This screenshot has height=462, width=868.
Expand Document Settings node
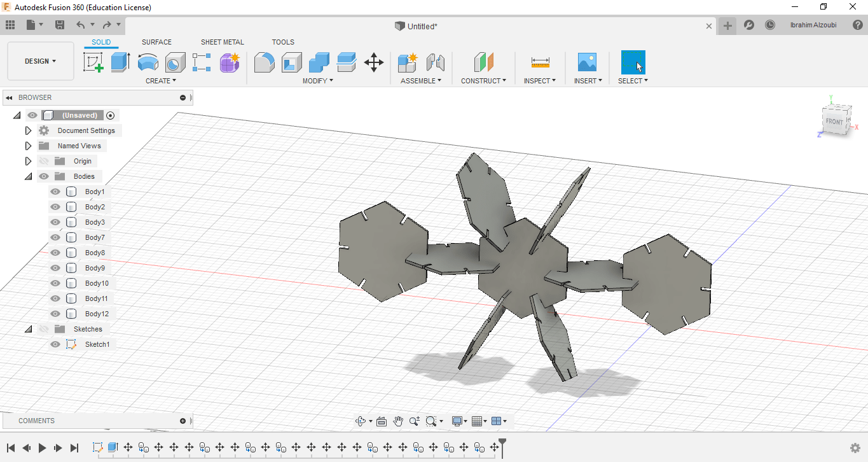28,130
